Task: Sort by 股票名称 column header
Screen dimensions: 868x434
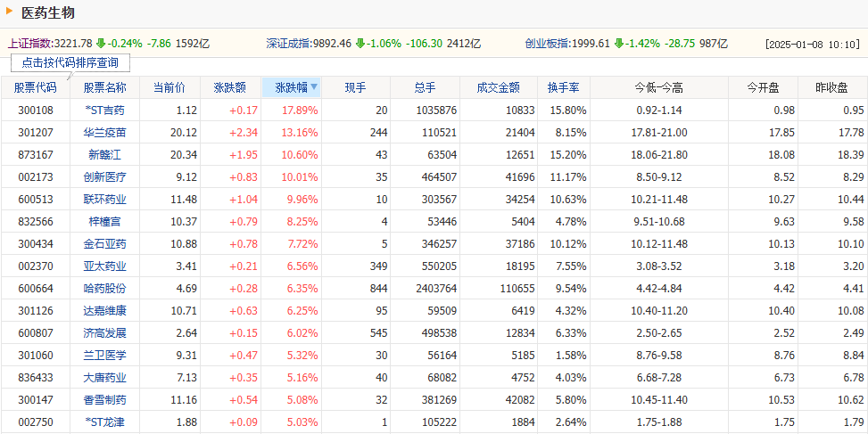Action: pos(105,87)
